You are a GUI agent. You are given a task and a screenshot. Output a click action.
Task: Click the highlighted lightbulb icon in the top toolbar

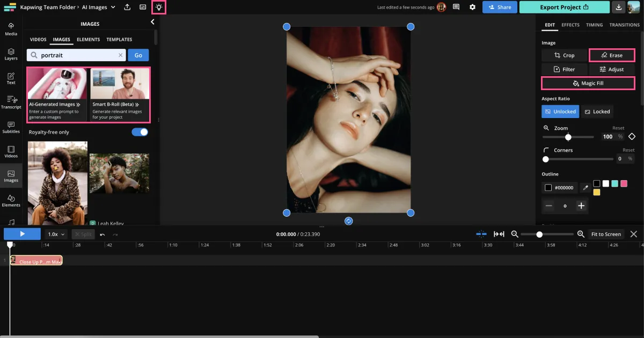[x=158, y=7]
